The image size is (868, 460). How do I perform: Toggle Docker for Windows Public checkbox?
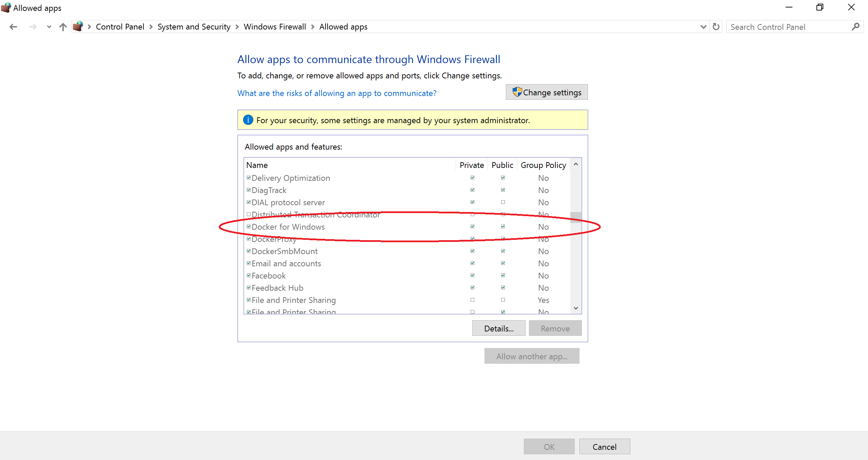[x=503, y=226]
